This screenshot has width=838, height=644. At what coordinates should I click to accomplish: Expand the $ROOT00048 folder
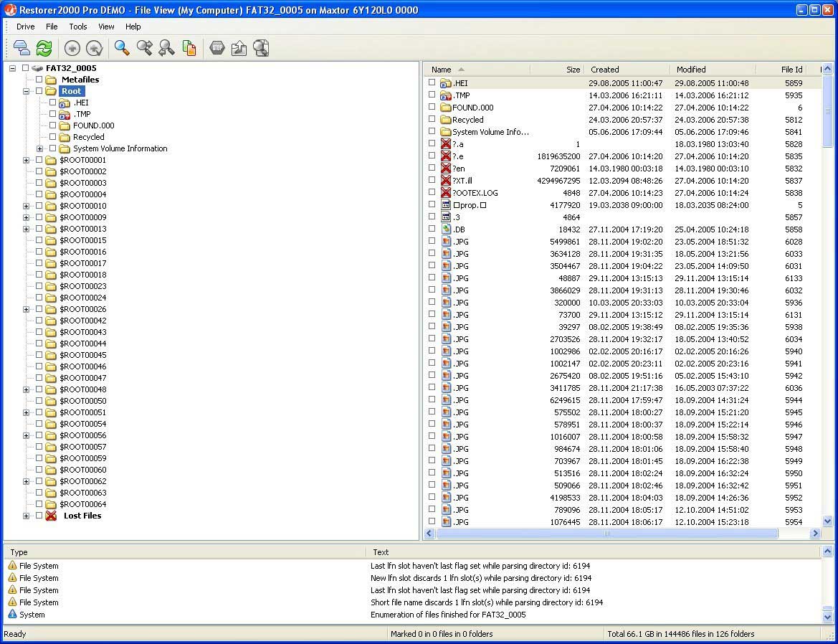click(x=26, y=389)
